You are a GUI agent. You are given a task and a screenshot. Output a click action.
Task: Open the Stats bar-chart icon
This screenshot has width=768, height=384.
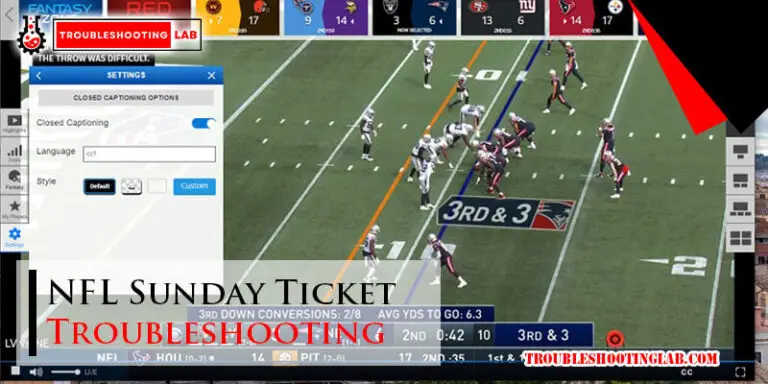[x=14, y=152]
